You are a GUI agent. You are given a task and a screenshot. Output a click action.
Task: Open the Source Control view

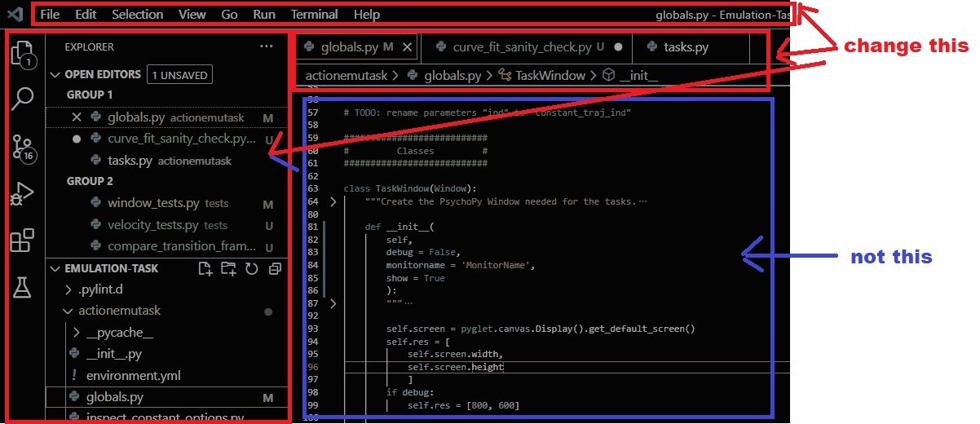click(23, 148)
